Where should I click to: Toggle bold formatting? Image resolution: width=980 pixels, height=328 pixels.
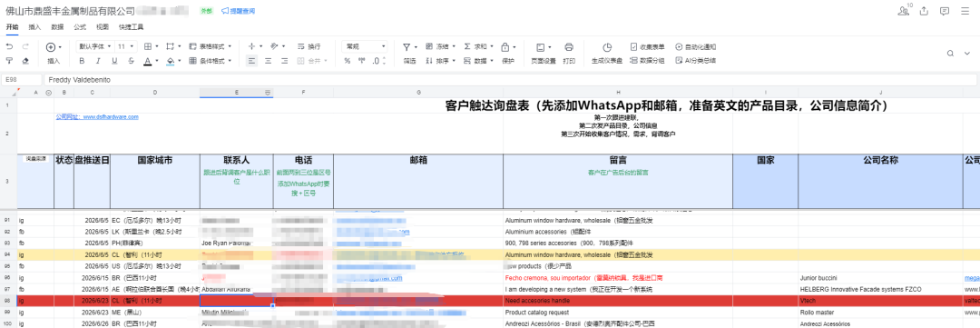[x=82, y=61]
